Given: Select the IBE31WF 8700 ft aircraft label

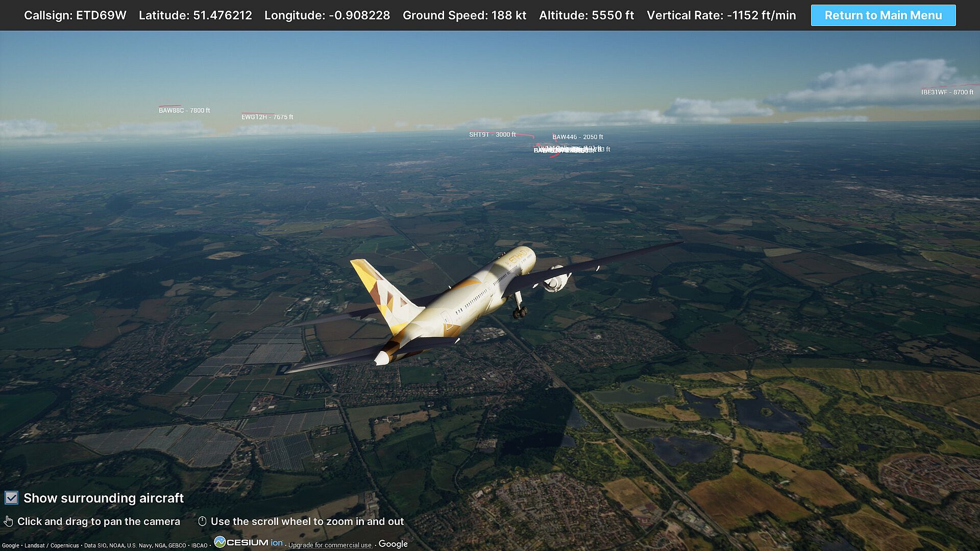Looking at the screenshot, I should (947, 92).
